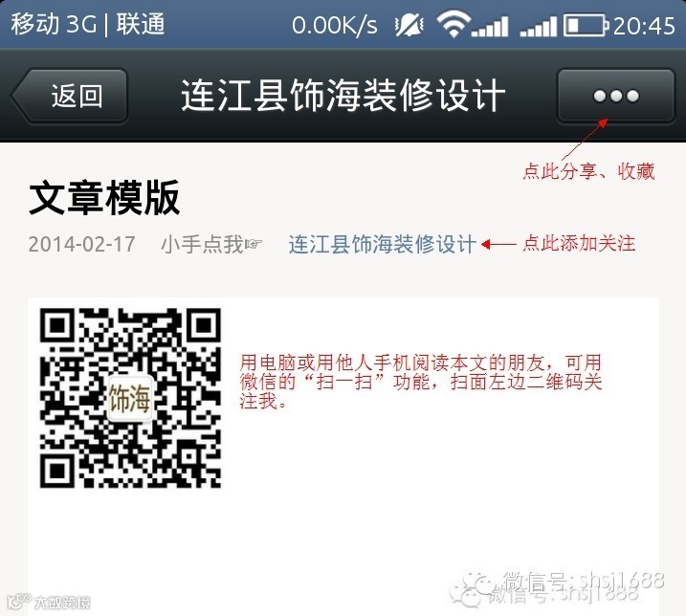
Task: Tap the 点此添加关注 red hint text
Action: (x=579, y=244)
